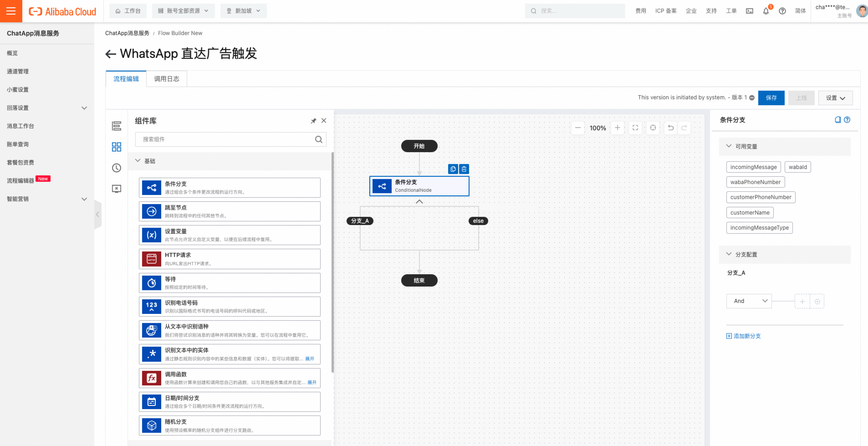Open the 工作台 button in top bar
The height and width of the screenshot is (446, 868).
(128, 11)
